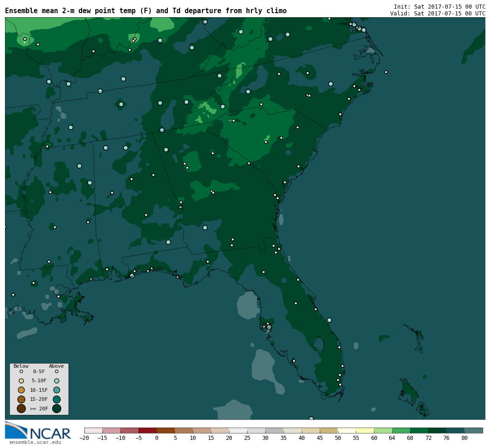Screen dimensions: 490x448
Task: Select the Above 5-10F light teal legend circle
Action: [57, 381]
